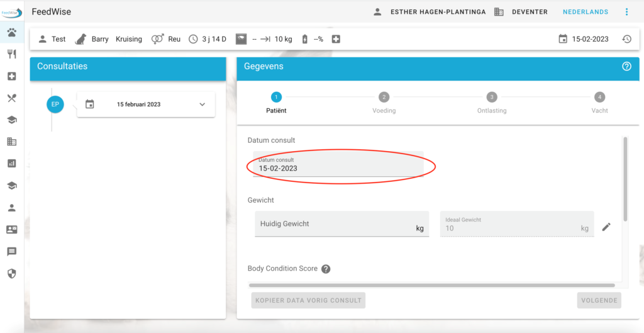Open the building organizations icon in sidebar
Screen dimensions: 644x333
tap(12, 142)
